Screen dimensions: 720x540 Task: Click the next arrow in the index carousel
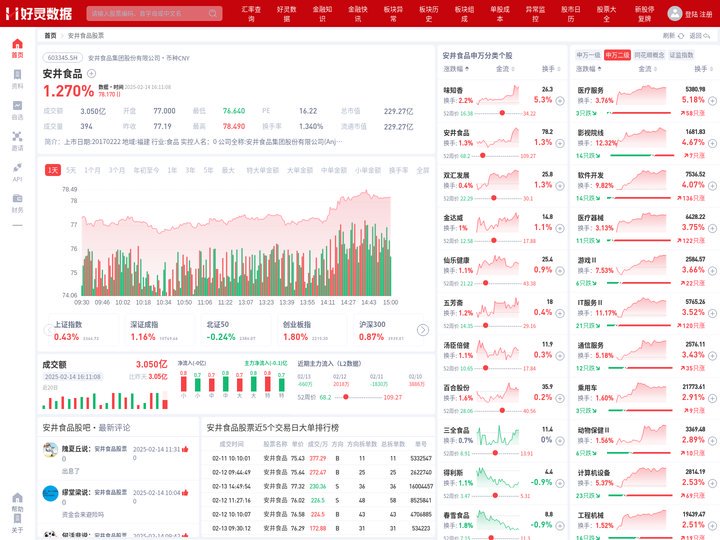[423, 330]
